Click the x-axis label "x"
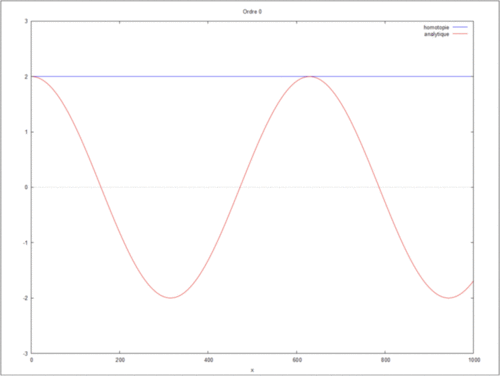The width and height of the screenshot is (500, 376). point(252,370)
